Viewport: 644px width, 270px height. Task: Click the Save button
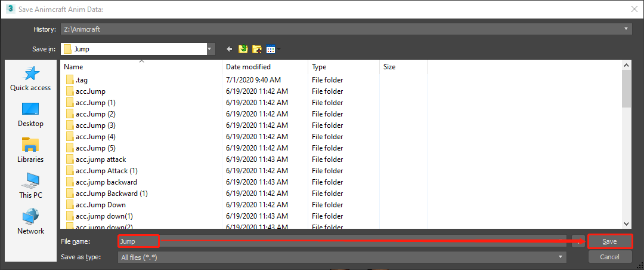pyautogui.click(x=609, y=241)
